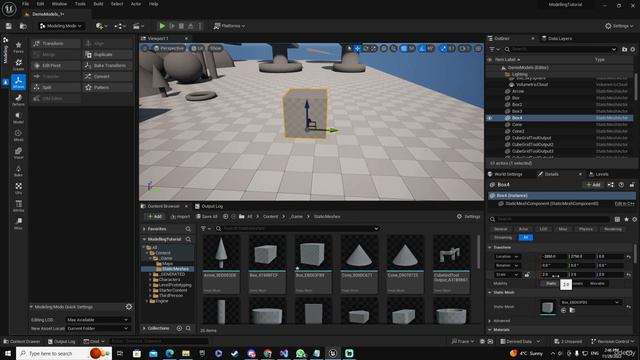
Task: Toggle scale snapping in viewport toolbar
Action: click(x=444, y=49)
